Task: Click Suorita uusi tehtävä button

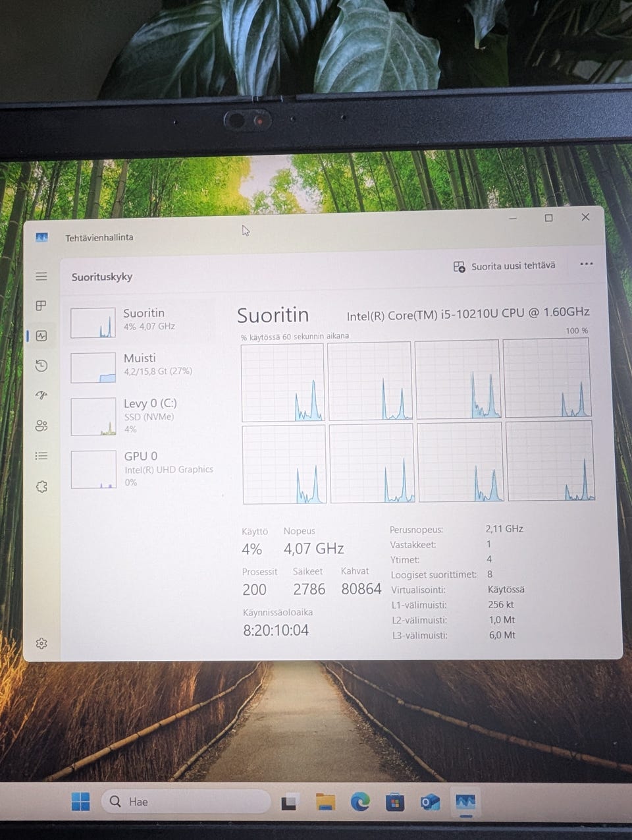Action: pos(504,266)
